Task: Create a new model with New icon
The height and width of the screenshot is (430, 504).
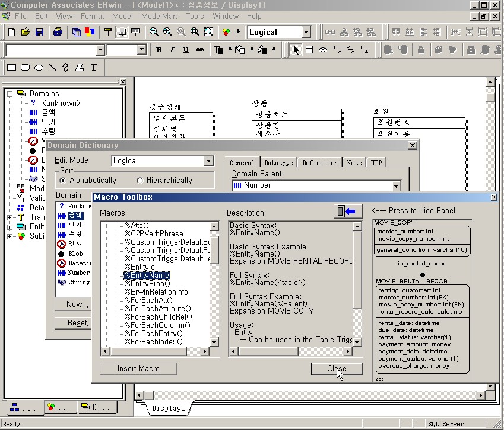Action: [x=11, y=32]
